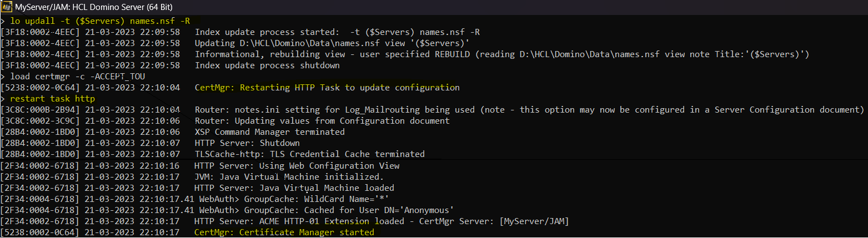Screen dimensions: 868x238
Task: Click the 'Informational, rebuilding view' log line
Action: coord(501,54)
